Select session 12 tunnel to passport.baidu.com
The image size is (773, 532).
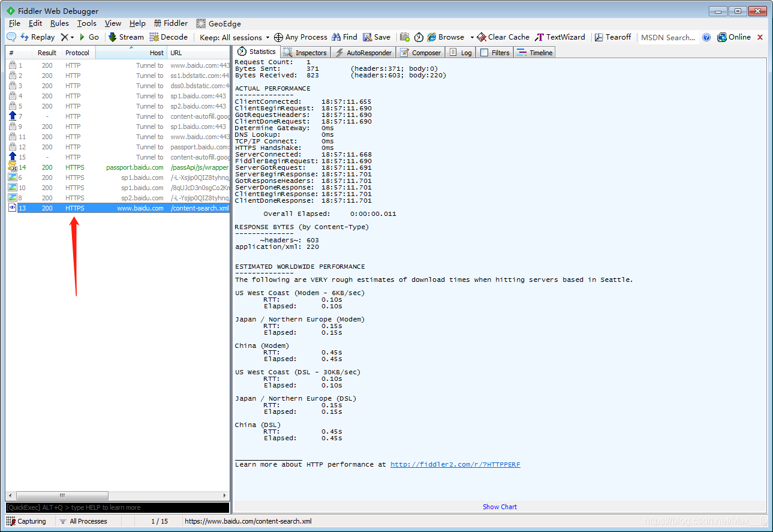118,147
